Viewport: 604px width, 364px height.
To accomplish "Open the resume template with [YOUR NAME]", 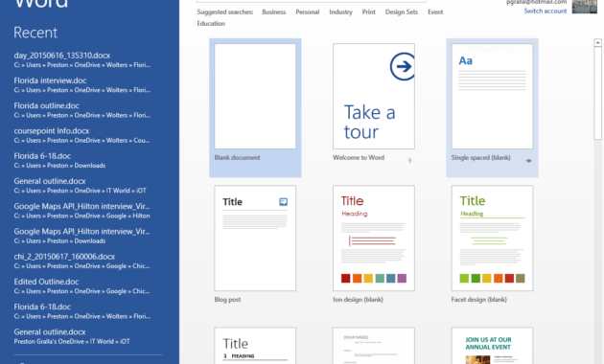I will [x=374, y=346].
